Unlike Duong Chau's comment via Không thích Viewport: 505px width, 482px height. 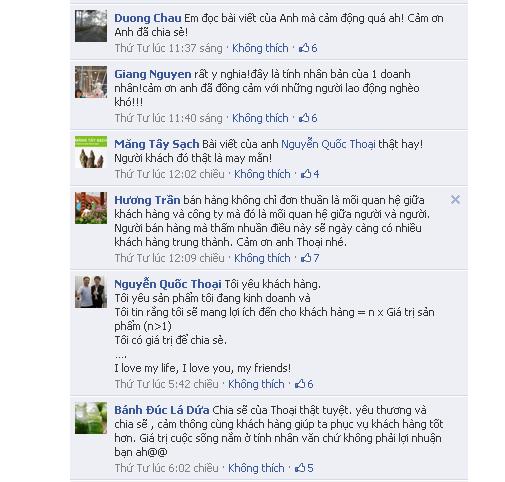[260, 48]
